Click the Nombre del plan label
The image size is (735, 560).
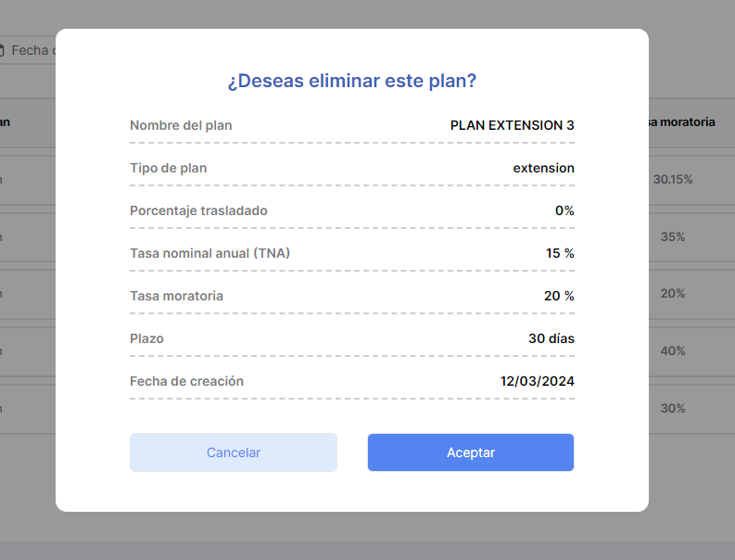[181, 125]
